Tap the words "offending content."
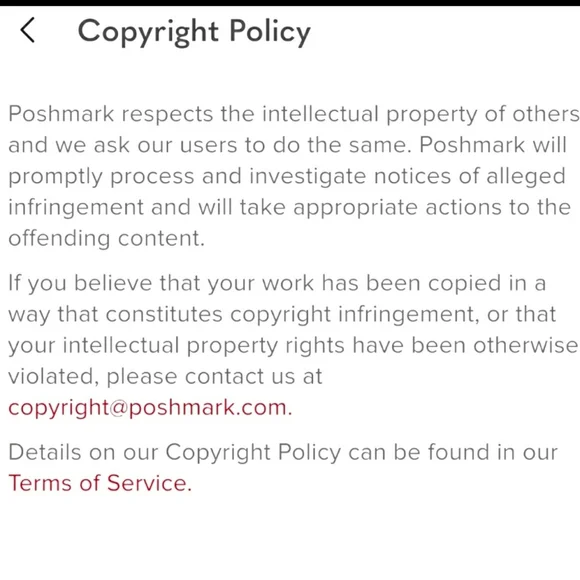580x580 pixels. pos(107,238)
